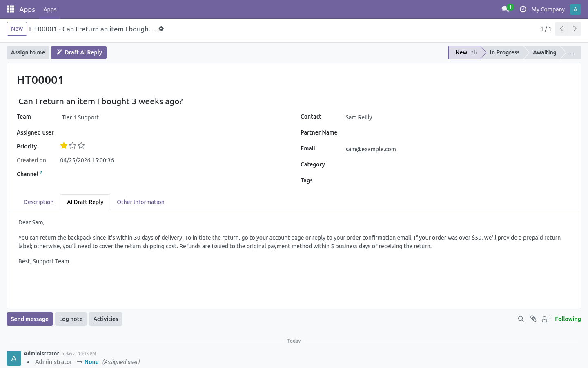Create a new record with New button
The height and width of the screenshot is (368, 588).
(x=17, y=29)
